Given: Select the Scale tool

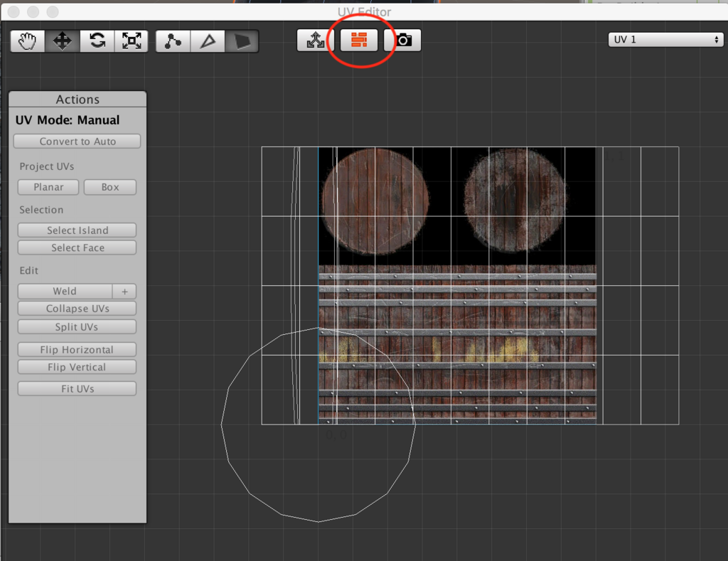Looking at the screenshot, I should pos(132,41).
